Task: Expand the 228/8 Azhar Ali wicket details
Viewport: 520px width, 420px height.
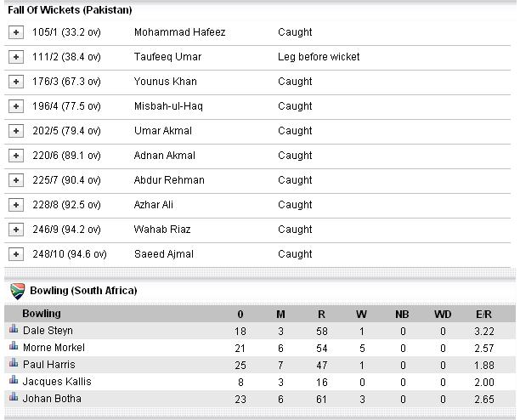Action: pyautogui.click(x=16, y=205)
